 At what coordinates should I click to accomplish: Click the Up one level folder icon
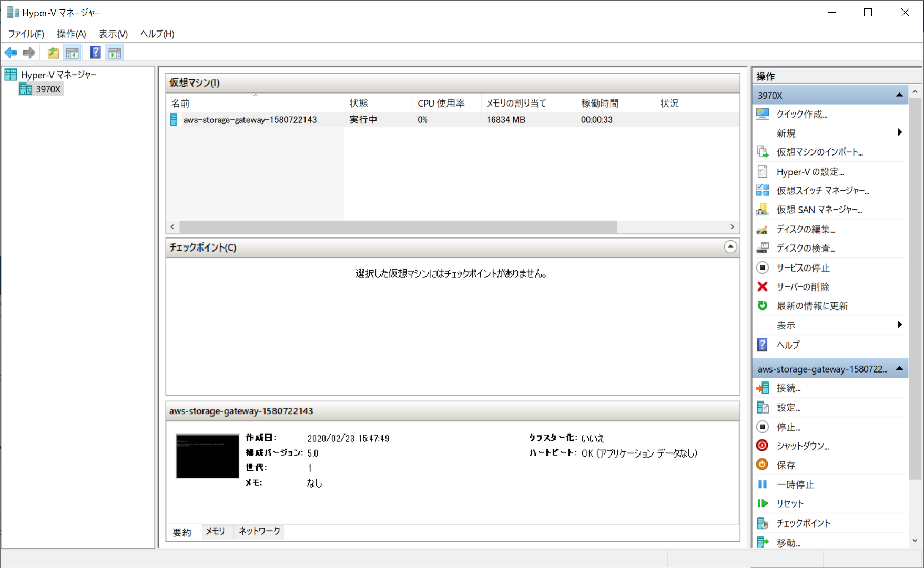pyautogui.click(x=53, y=53)
